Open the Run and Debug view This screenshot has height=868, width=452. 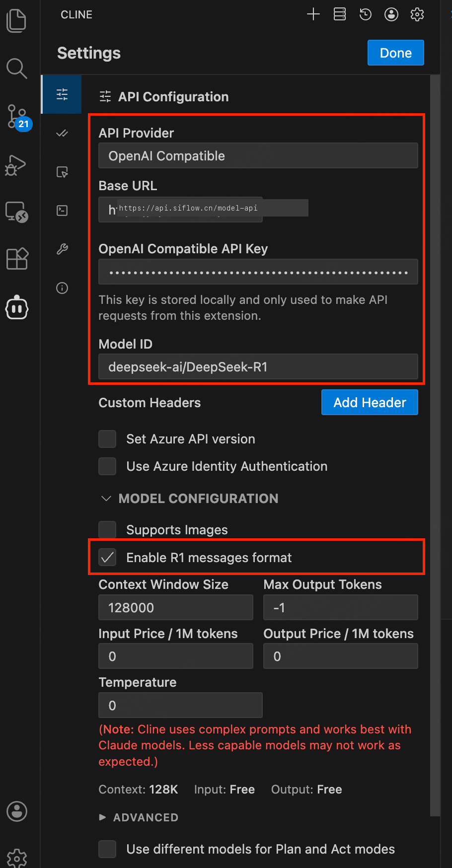[x=15, y=165]
